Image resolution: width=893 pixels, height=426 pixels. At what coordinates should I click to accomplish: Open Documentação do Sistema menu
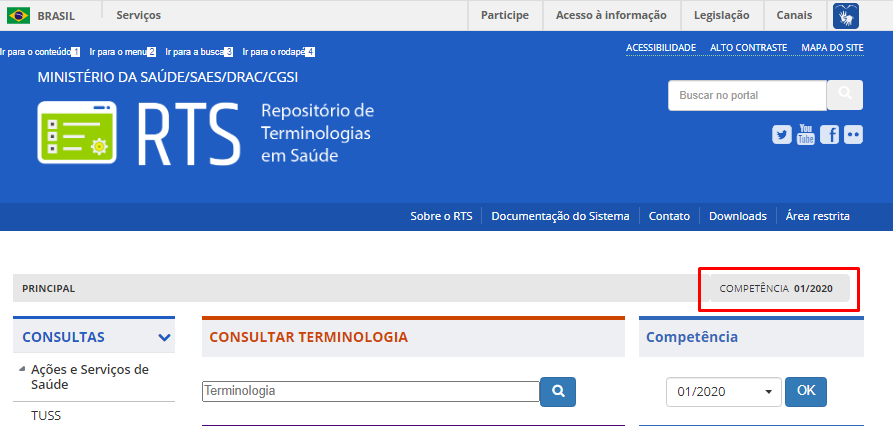[560, 216]
